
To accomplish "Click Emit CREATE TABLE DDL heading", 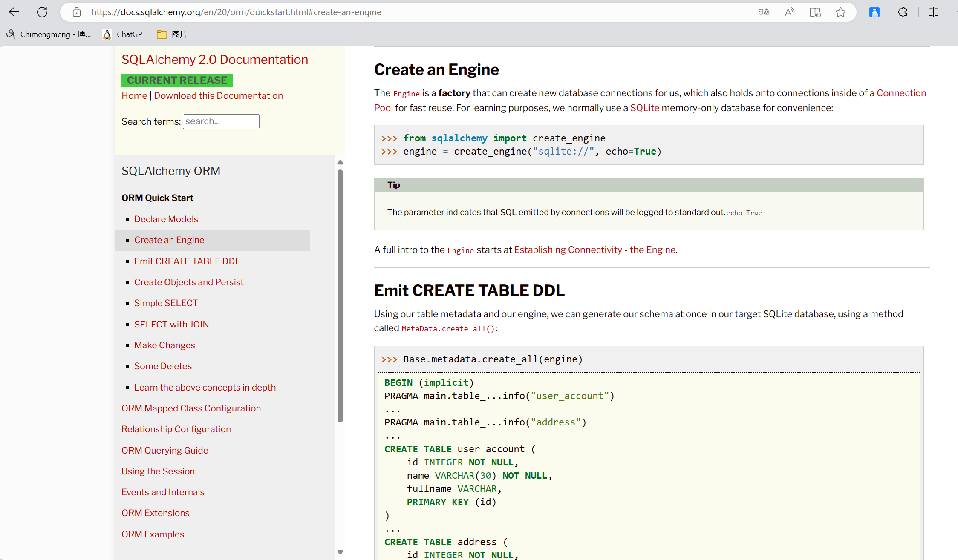I will (x=469, y=290).
